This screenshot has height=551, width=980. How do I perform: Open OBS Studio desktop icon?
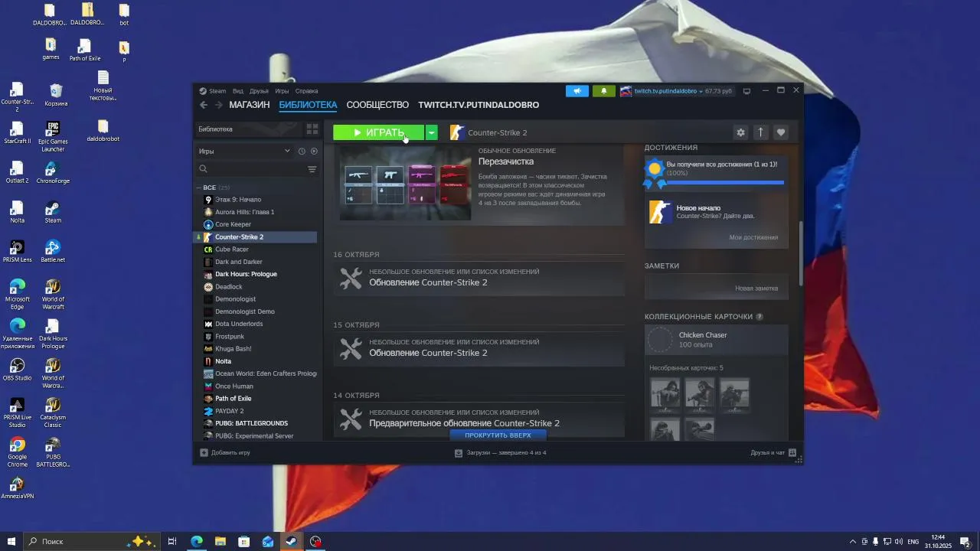(17, 370)
